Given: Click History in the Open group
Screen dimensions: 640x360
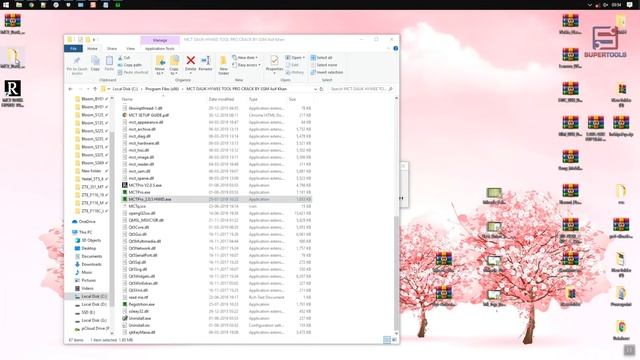Looking at the screenshot, I should click(x=295, y=72).
